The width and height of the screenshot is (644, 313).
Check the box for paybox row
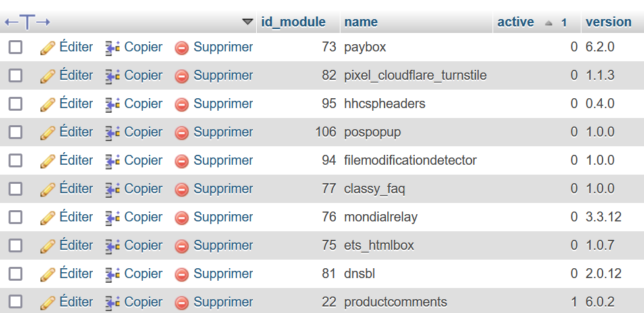click(x=16, y=47)
